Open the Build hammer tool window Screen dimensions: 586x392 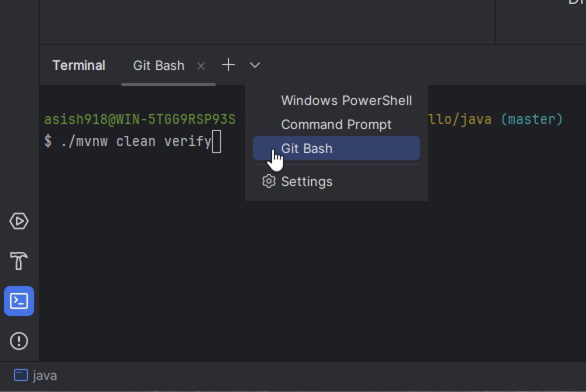coord(18,261)
